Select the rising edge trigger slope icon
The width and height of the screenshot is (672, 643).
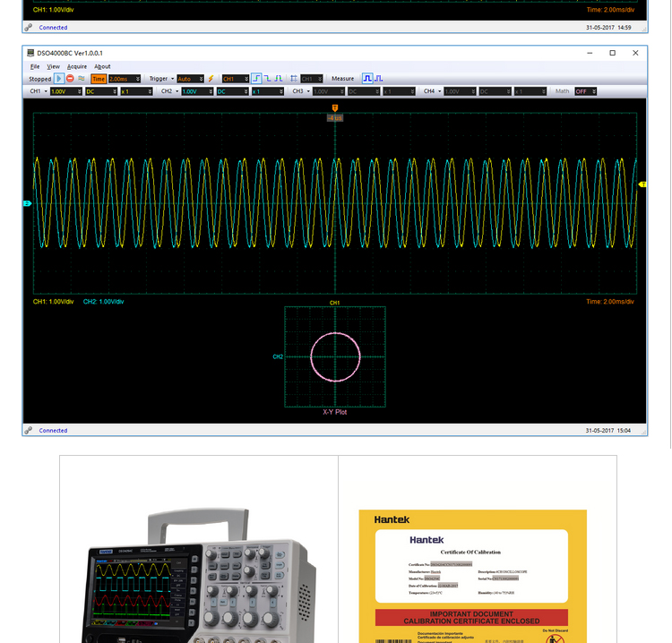[256, 79]
